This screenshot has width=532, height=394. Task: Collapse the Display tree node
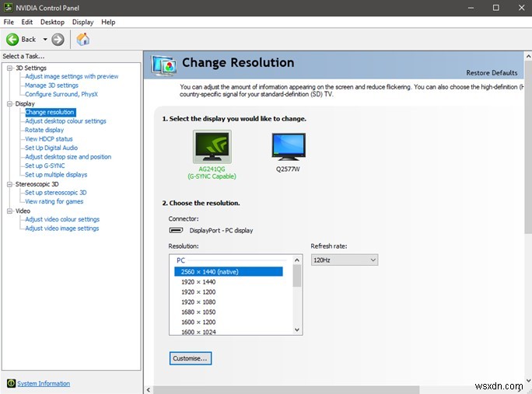click(x=9, y=104)
